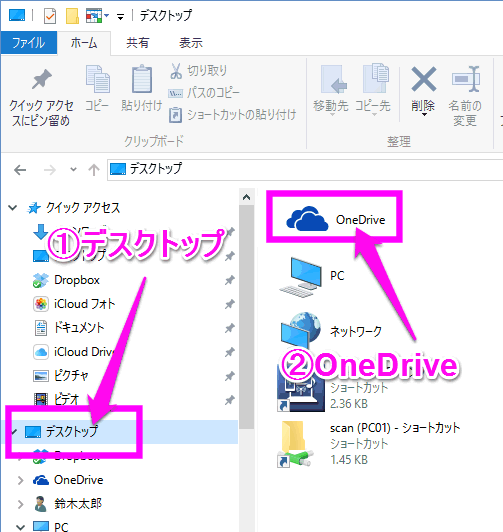This screenshot has width=503, height=532.
Task: Switch to the 共有 ribbon tab
Action: 137,43
